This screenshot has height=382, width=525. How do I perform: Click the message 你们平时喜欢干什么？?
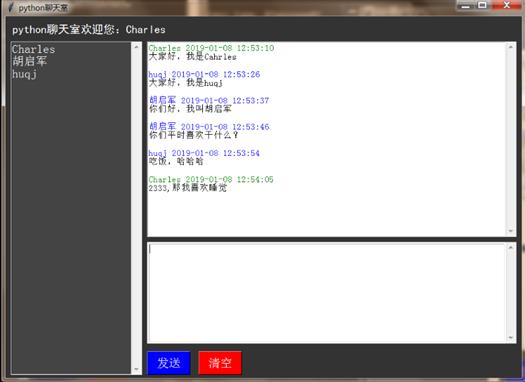[x=194, y=135]
